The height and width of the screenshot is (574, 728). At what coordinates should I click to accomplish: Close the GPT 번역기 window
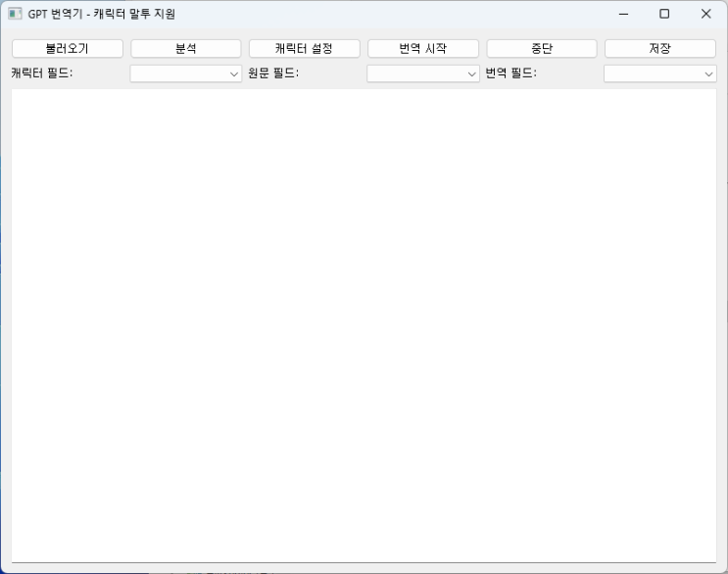tap(705, 14)
